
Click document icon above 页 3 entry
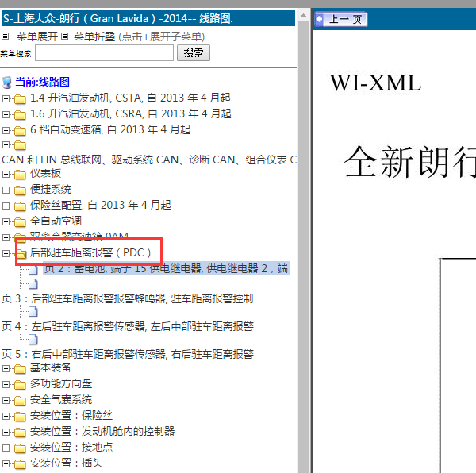(33, 284)
